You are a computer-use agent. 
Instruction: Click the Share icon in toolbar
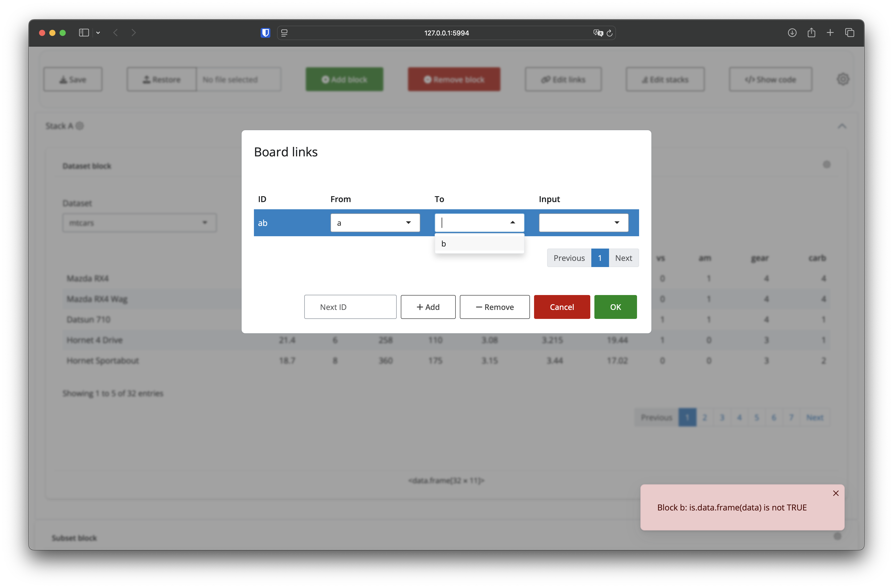click(811, 33)
